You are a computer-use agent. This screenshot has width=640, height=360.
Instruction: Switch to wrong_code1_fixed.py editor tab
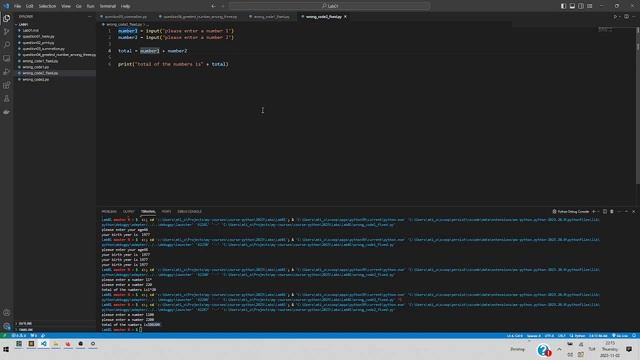tap(271, 17)
